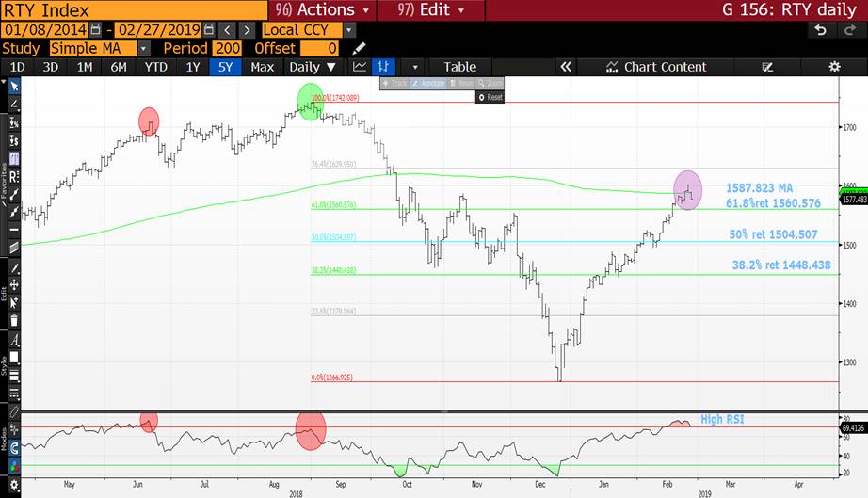
Task: Click the 61.8%ret 1560.576 annotation
Action: pos(773,203)
